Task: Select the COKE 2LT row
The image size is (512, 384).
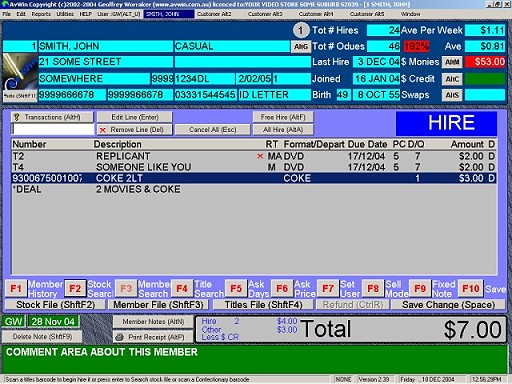Action: [x=253, y=178]
